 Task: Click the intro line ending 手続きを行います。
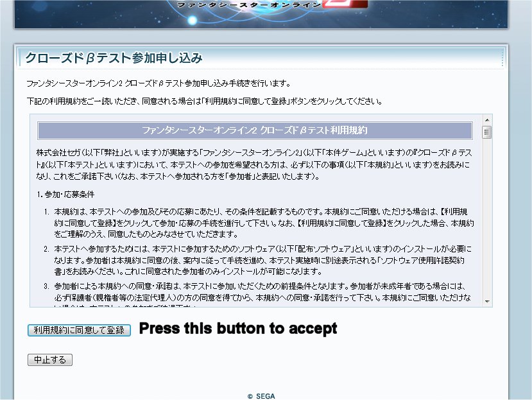159,83
